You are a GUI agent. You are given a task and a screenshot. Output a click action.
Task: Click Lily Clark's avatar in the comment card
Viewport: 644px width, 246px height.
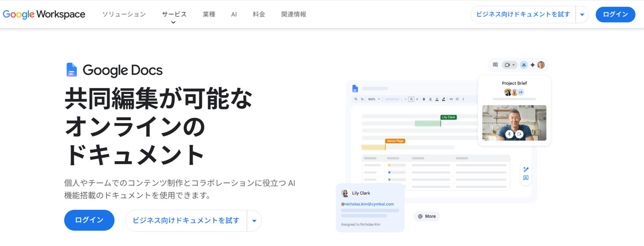(345, 193)
